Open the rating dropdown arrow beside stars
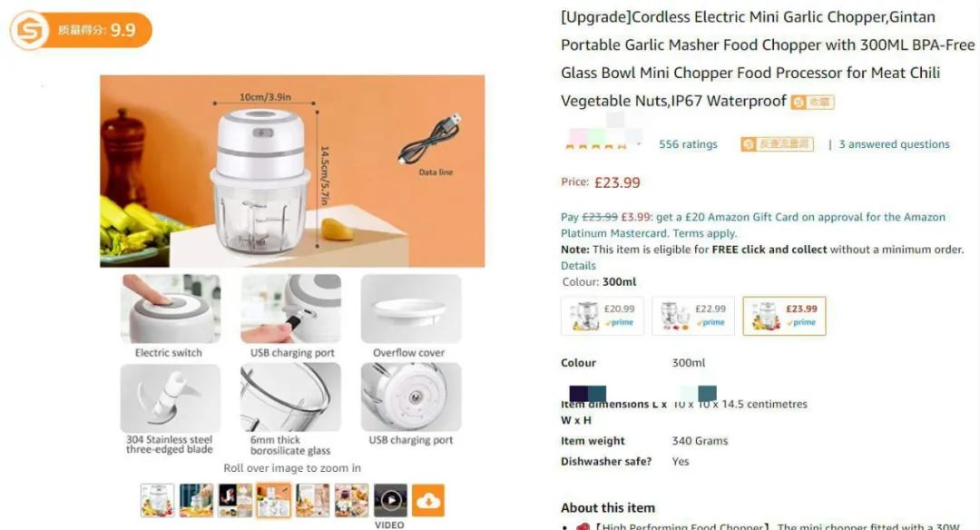The image size is (980, 530). pyautogui.click(x=639, y=144)
